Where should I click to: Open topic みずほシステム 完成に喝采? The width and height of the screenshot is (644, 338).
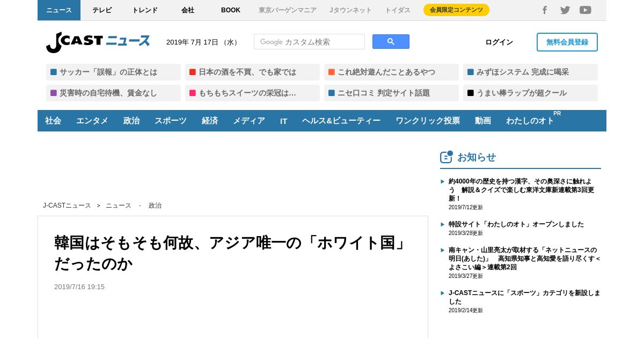pyautogui.click(x=530, y=72)
